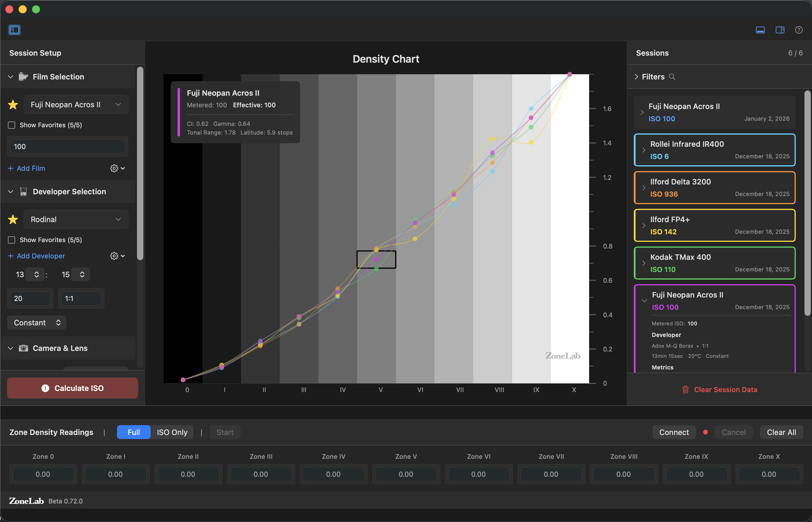This screenshot has width=812, height=522.
Task: Open the Help question mark icon
Action: point(799,30)
